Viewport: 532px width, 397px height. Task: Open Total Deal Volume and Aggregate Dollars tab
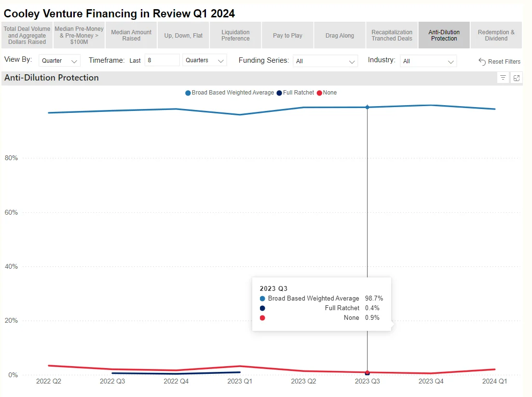click(x=27, y=35)
